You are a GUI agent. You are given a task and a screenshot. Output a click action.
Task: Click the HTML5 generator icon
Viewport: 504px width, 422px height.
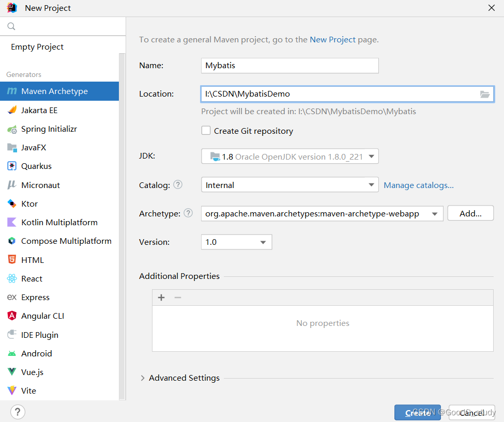pyautogui.click(x=12, y=260)
